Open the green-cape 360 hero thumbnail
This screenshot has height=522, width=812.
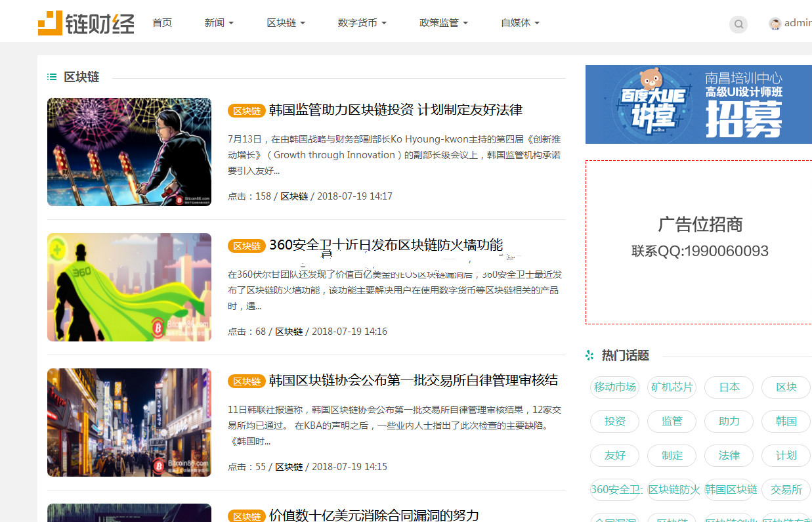coord(129,288)
